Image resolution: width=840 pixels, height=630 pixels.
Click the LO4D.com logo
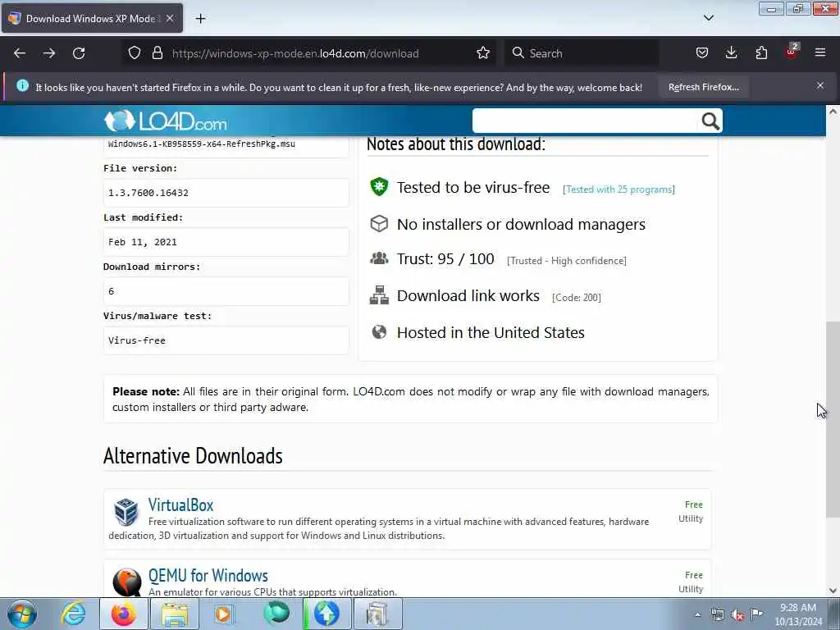pyautogui.click(x=166, y=121)
